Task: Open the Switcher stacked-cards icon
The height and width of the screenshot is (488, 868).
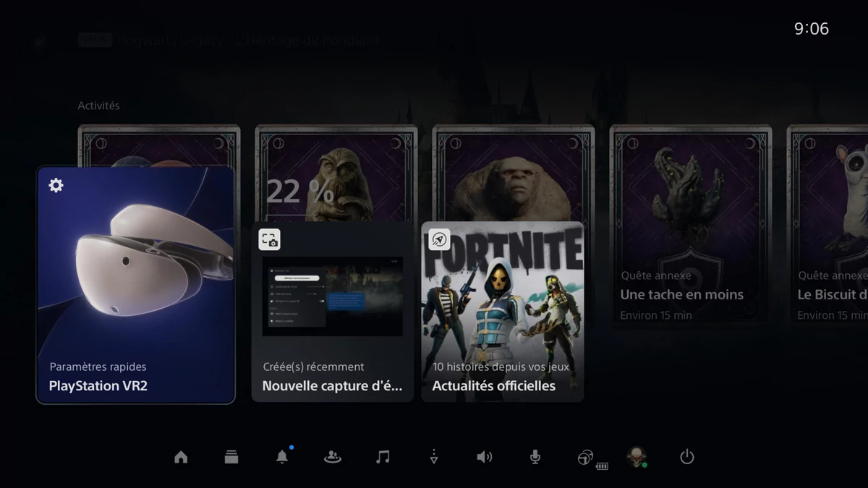Action: [231, 457]
